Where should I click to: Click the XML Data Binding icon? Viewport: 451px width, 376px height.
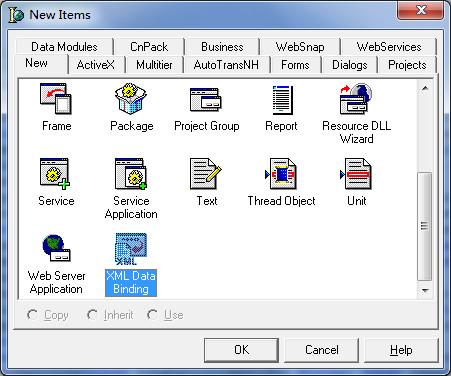click(131, 249)
